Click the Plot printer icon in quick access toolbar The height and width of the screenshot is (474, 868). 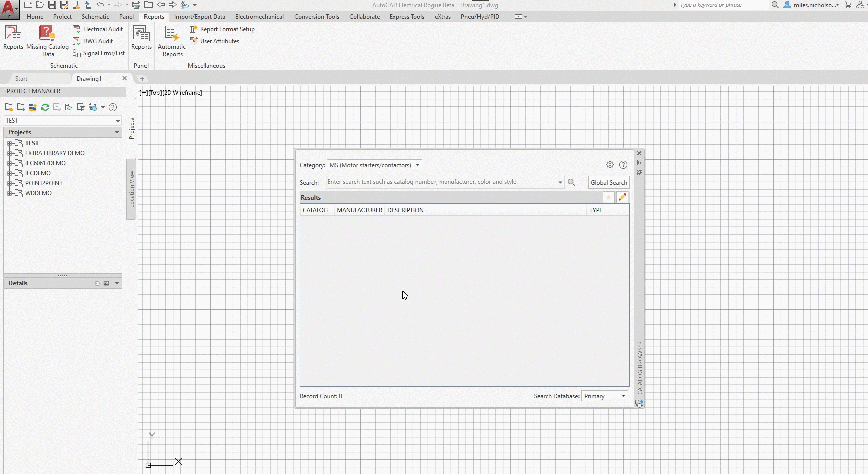pyautogui.click(x=136, y=5)
